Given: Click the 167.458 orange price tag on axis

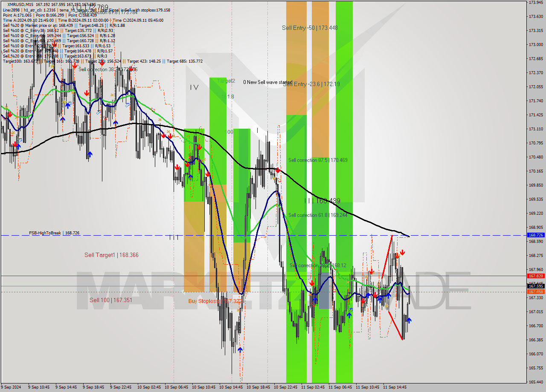Looking at the screenshot, I should [x=536, y=291].
